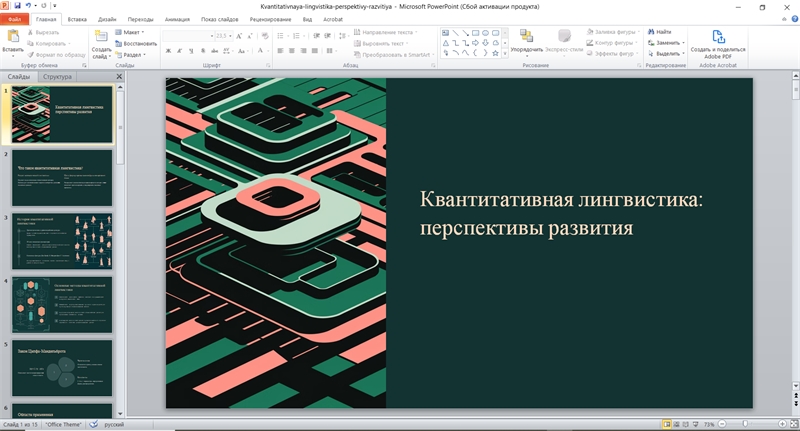Screen dimensions: 800x431
Task: Switch to the Вставка ribbon tab
Action: 77,19
